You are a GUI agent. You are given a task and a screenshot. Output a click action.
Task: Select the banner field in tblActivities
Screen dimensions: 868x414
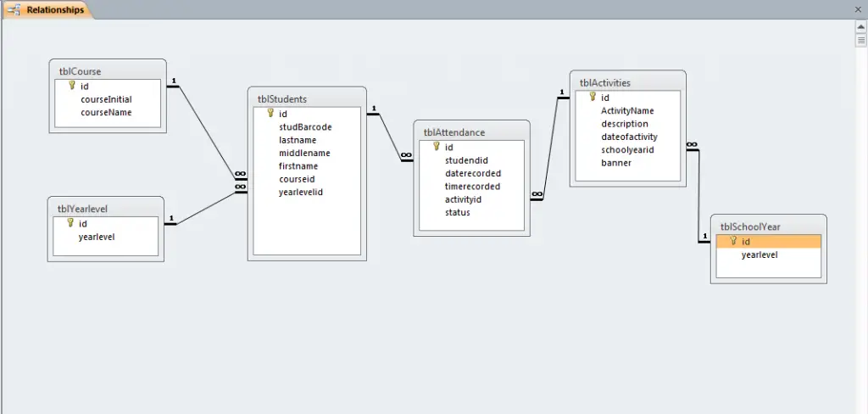pyautogui.click(x=616, y=163)
